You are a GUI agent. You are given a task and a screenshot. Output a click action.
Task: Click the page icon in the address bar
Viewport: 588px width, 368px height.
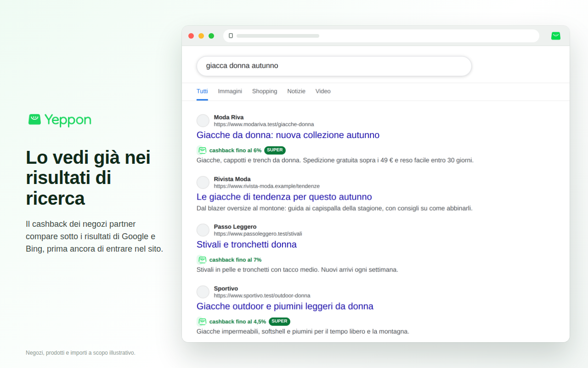[x=231, y=36]
